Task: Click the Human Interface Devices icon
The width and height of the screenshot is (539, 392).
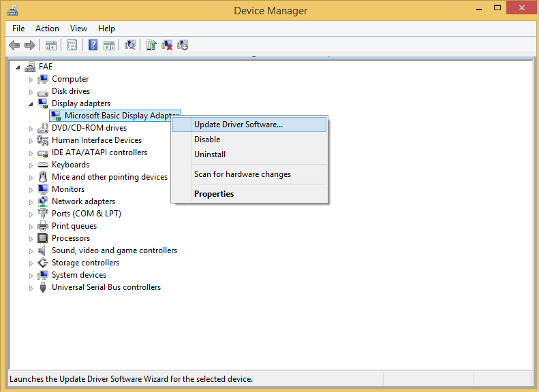Action: coord(43,140)
